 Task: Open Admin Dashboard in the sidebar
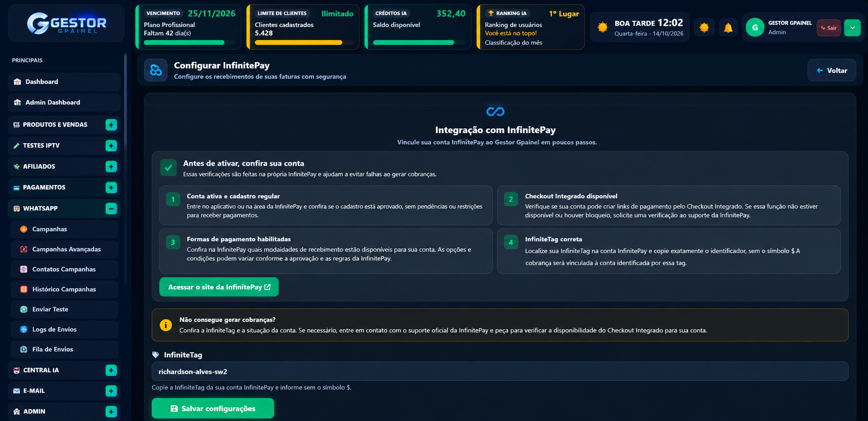64,102
